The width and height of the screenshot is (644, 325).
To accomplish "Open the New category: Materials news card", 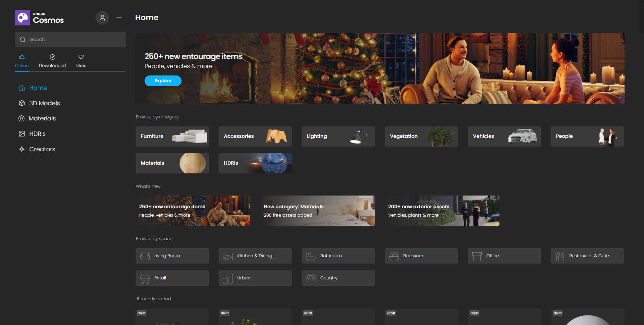I will 319,211.
